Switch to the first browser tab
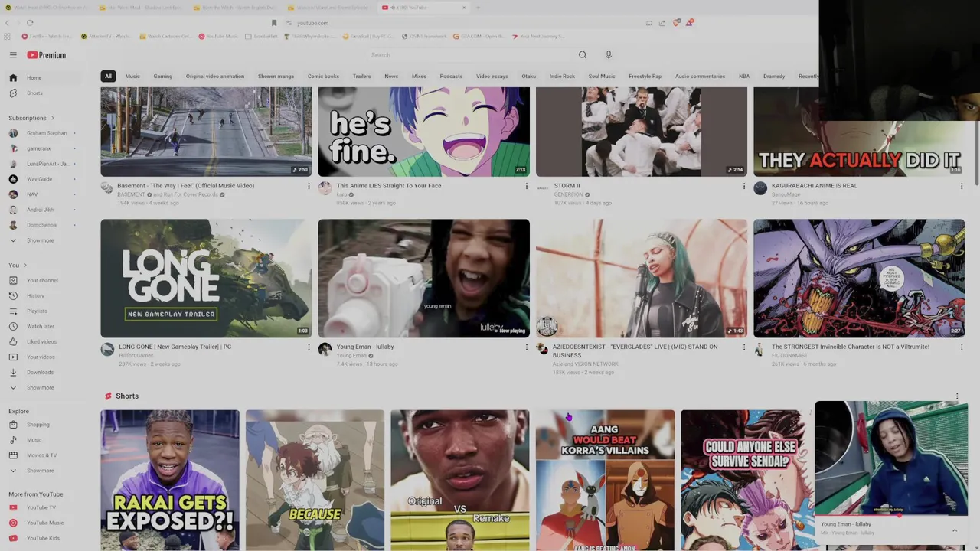Screen dimensions: 980x551 [47, 8]
